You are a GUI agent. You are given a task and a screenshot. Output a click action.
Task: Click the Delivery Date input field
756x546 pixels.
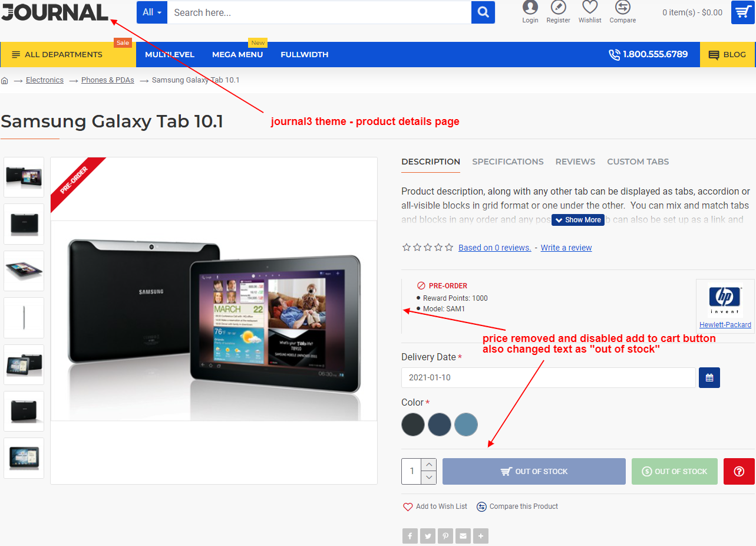point(549,377)
